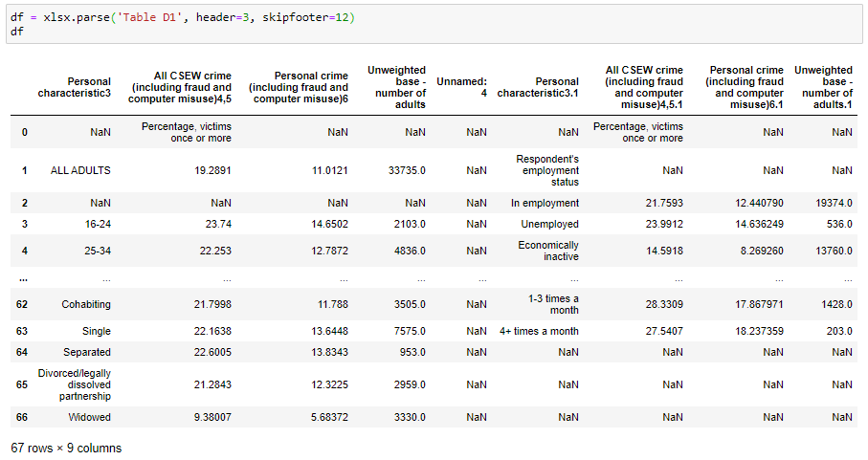Click the value 953.0
The height and width of the screenshot is (460, 868).
click(412, 352)
